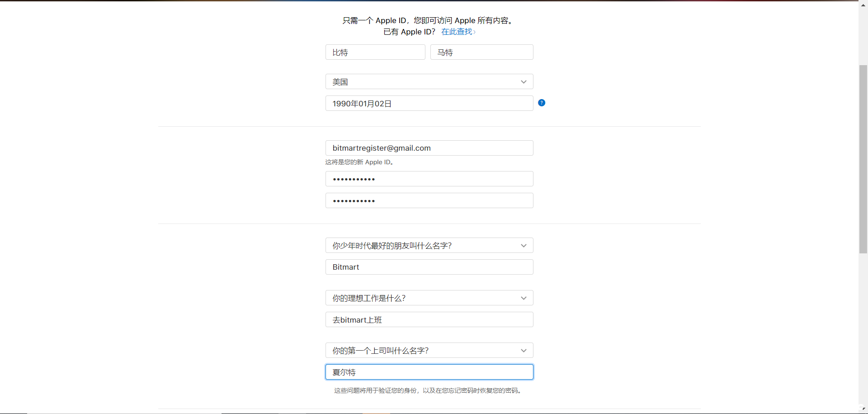Click the blue birthday help question-mark icon
Screen dimensions: 868x414
[542, 103]
